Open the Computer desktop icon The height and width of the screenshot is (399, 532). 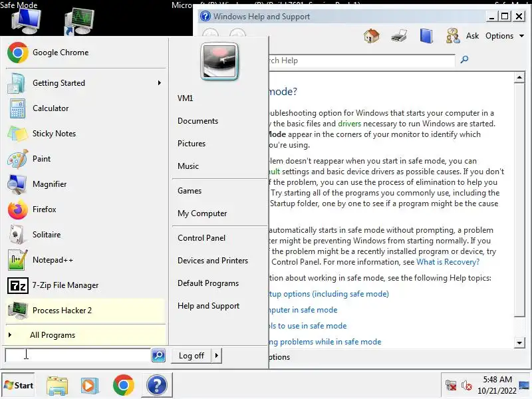coord(26,21)
